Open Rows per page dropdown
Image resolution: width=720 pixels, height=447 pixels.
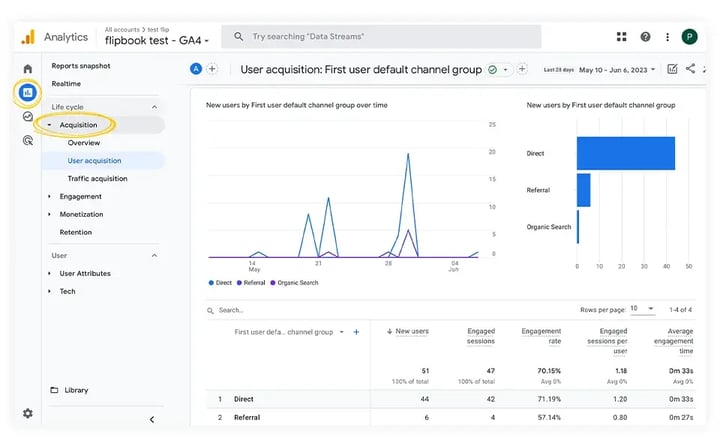[642, 309]
